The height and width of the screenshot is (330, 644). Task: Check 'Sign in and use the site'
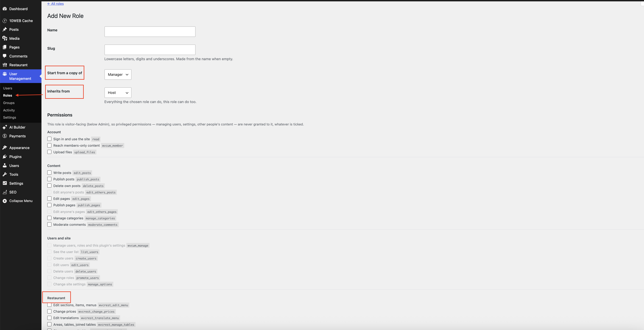pyautogui.click(x=49, y=139)
